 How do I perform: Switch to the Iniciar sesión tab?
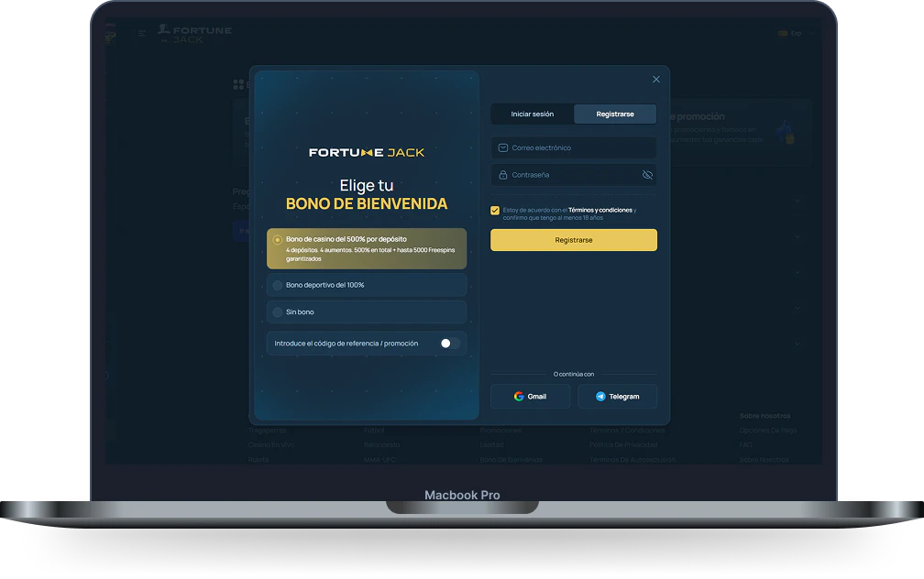point(532,115)
